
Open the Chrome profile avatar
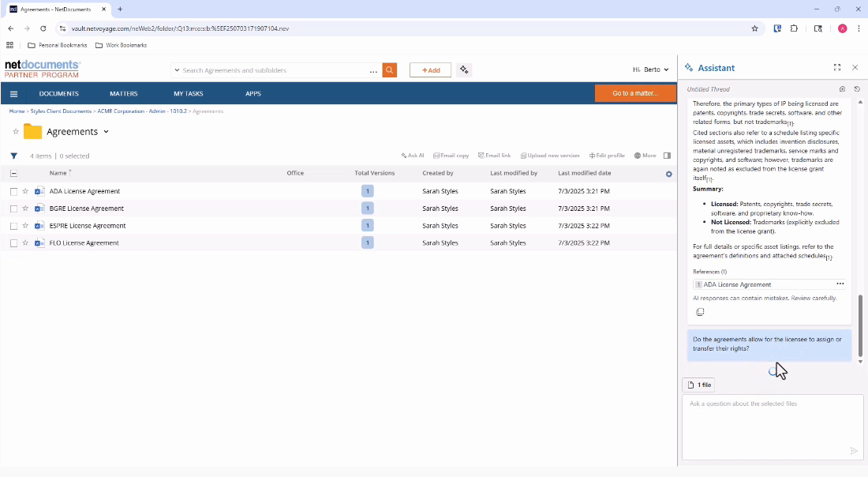click(842, 28)
